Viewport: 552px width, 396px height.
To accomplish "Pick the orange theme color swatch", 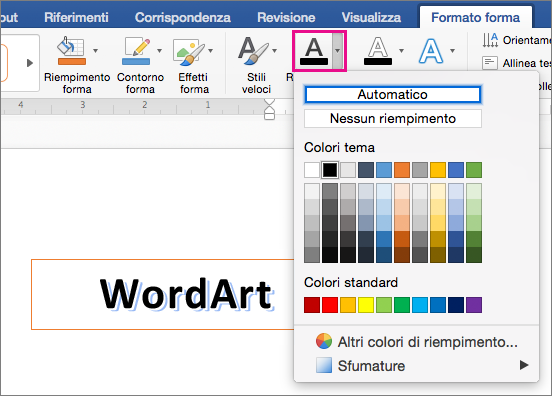I will coord(402,170).
